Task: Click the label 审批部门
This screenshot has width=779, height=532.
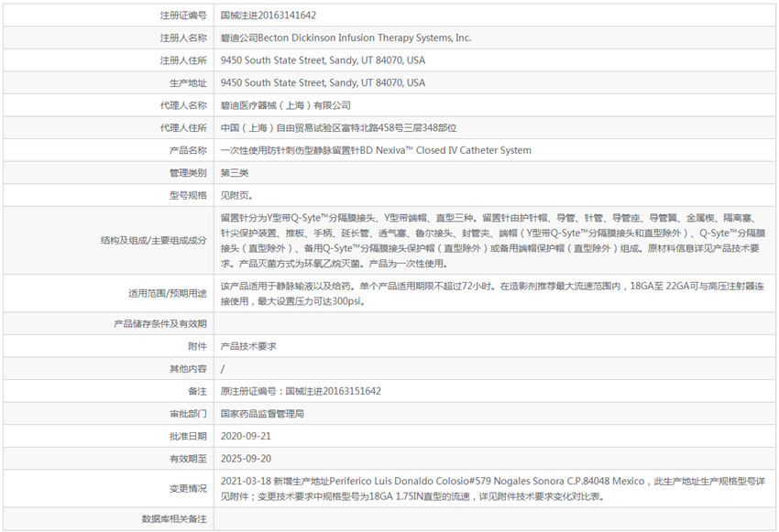Action: pyautogui.click(x=188, y=414)
